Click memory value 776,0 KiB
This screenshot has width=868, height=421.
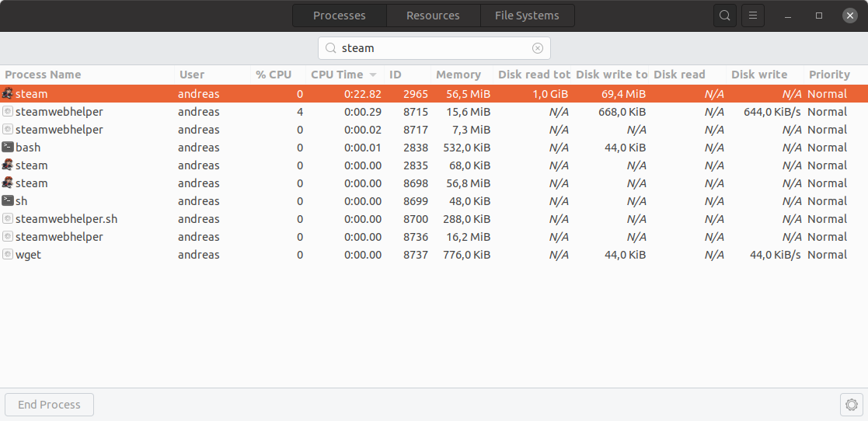coord(467,255)
